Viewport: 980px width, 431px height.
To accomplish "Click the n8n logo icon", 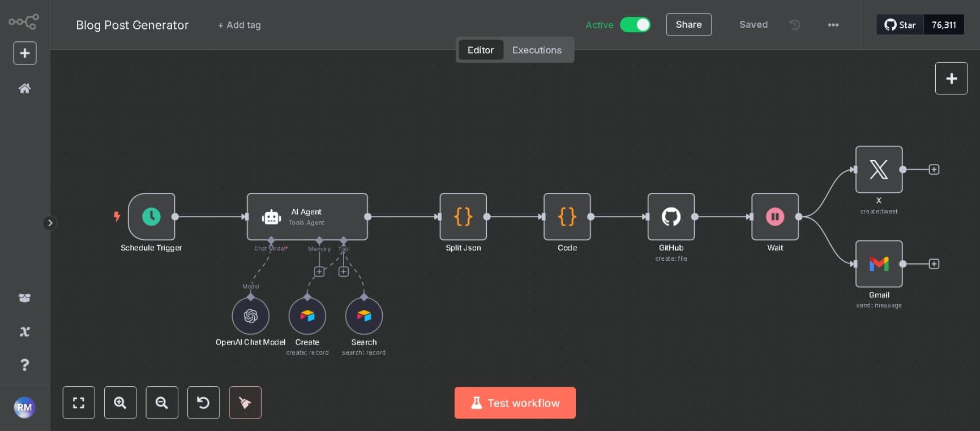I will [x=24, y=21].
